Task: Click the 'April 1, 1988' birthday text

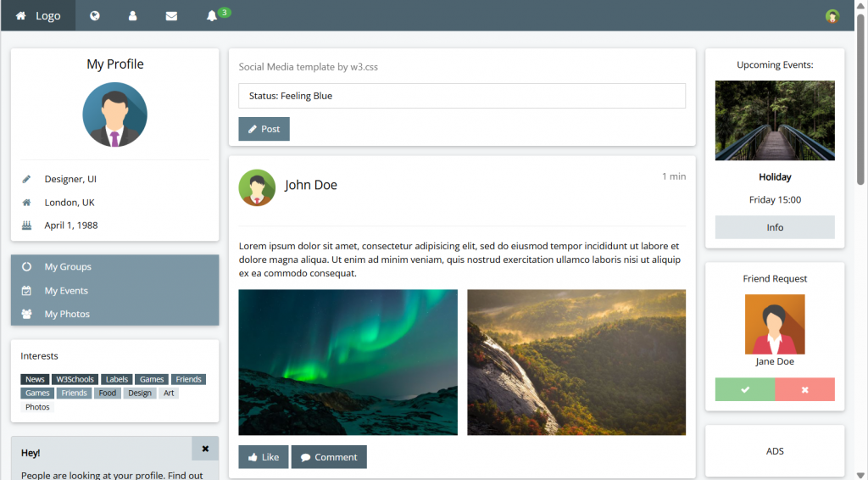Action: [71, 226]
